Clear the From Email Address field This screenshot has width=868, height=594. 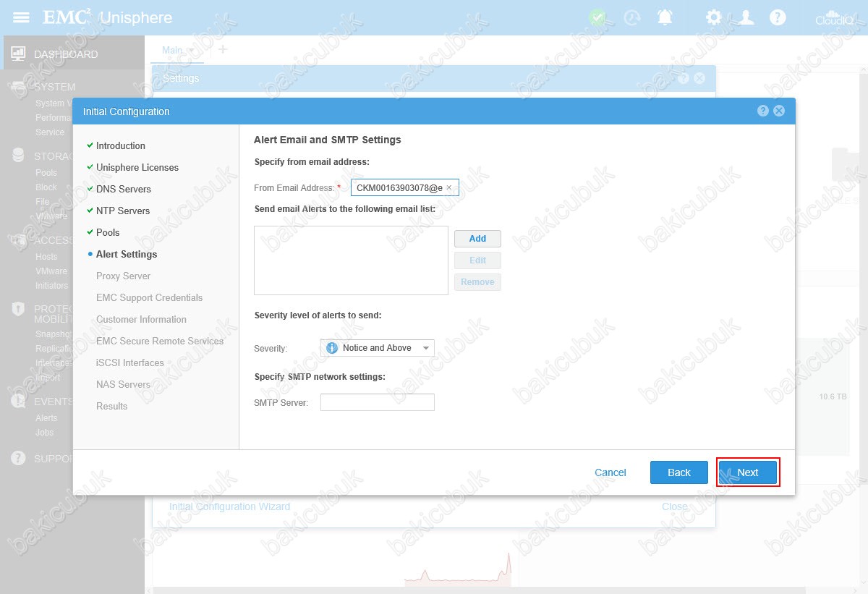448,187
